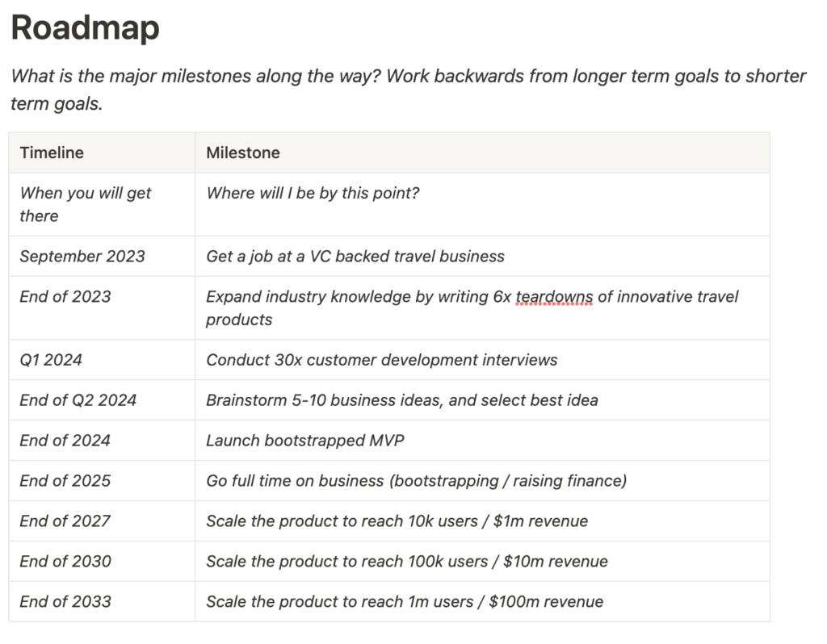Select the Milestone column header
This screenshot has width=827, height=644.
[x=243, y=153]
